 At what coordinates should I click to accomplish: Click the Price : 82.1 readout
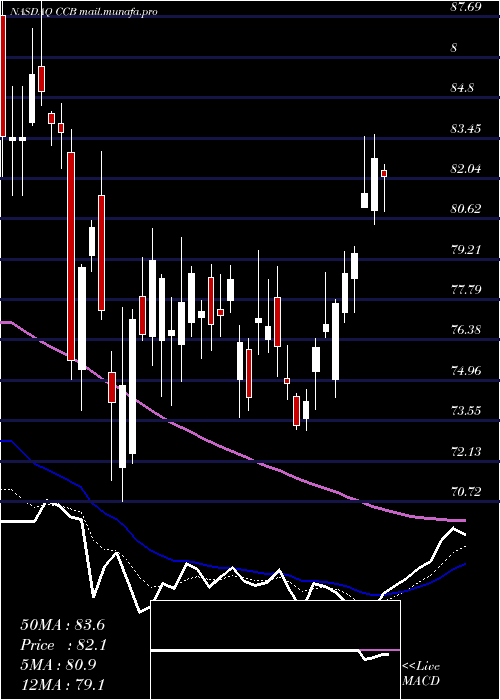pos(62,645)
